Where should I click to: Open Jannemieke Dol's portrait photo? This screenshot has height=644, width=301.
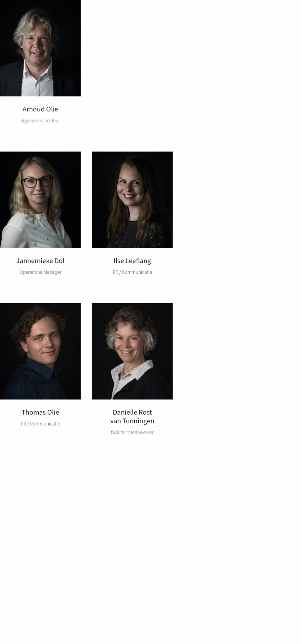point(40,200)
